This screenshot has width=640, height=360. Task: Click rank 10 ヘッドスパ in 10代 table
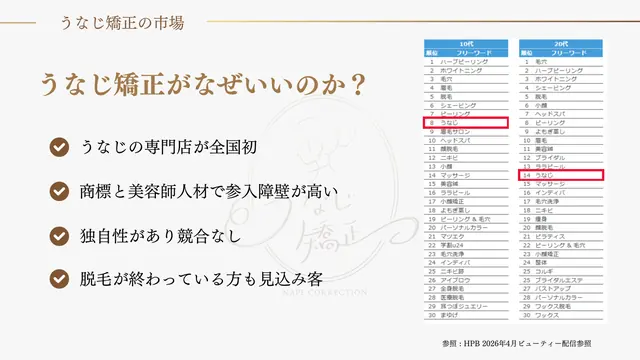pos(466,140)
